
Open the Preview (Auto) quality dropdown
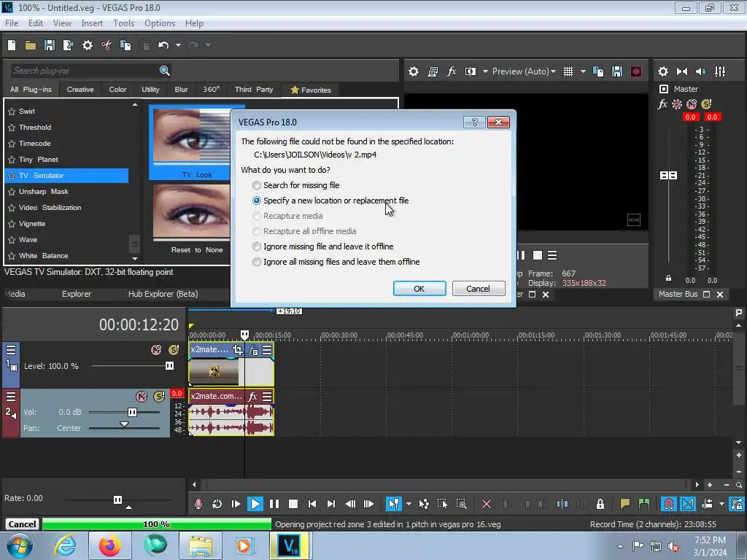[x=524, y=71]
